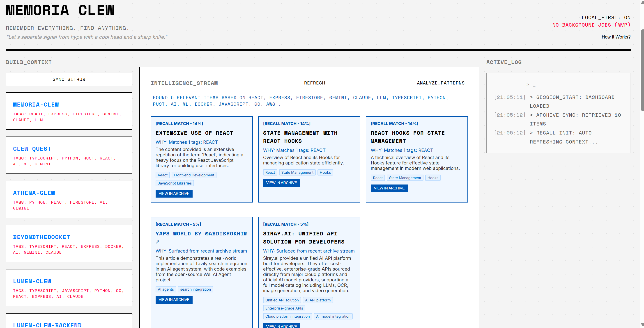Image resolution: width=644 pixels, height=328 pixels.
Task: Open the MEMORIA-CLEW project card
Action: click(36, 105)
